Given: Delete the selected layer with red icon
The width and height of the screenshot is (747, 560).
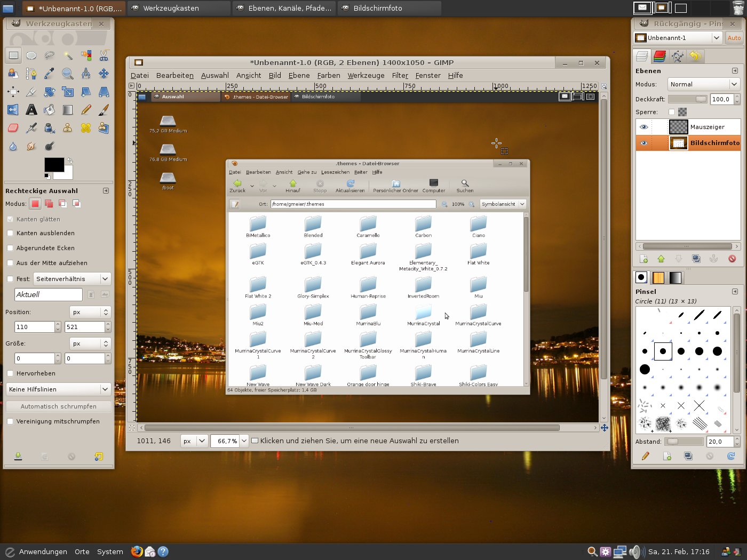Looking at the screenshot, I should pos(732,259).
